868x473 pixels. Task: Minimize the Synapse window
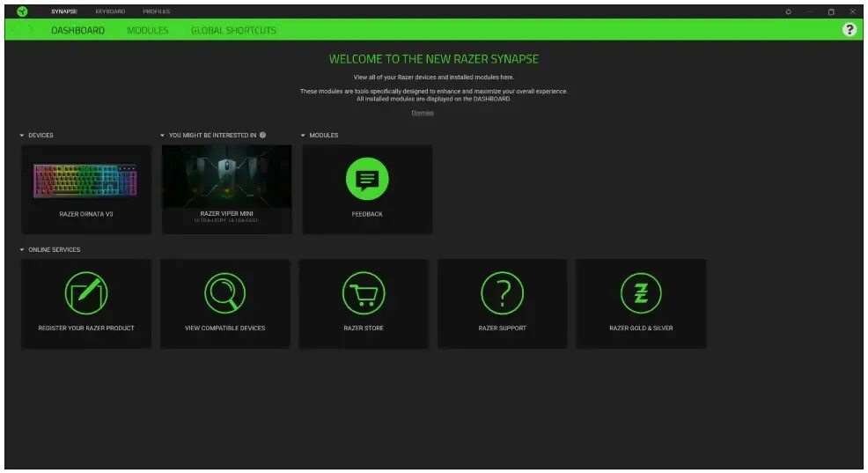pyautogui.click(x=810, y=11)
